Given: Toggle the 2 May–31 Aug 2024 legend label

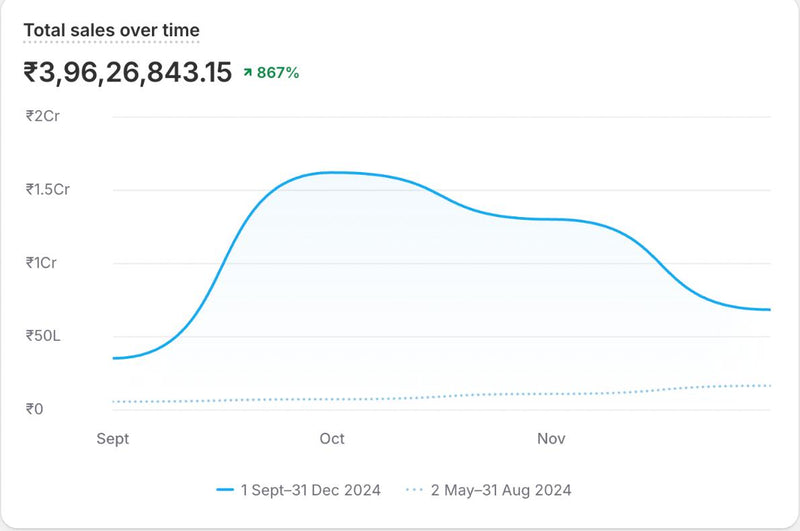Looking at the screenshot, I should 501,490.
